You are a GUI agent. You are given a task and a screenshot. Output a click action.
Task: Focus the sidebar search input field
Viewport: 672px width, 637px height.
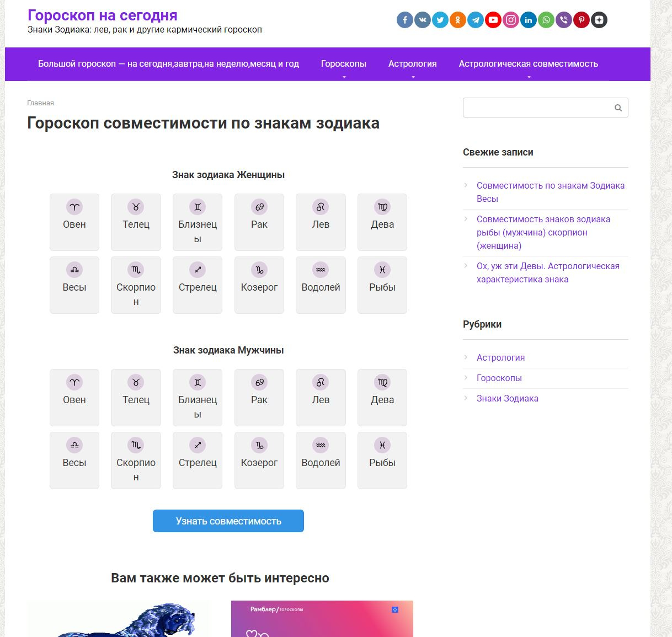coord(538,108)
